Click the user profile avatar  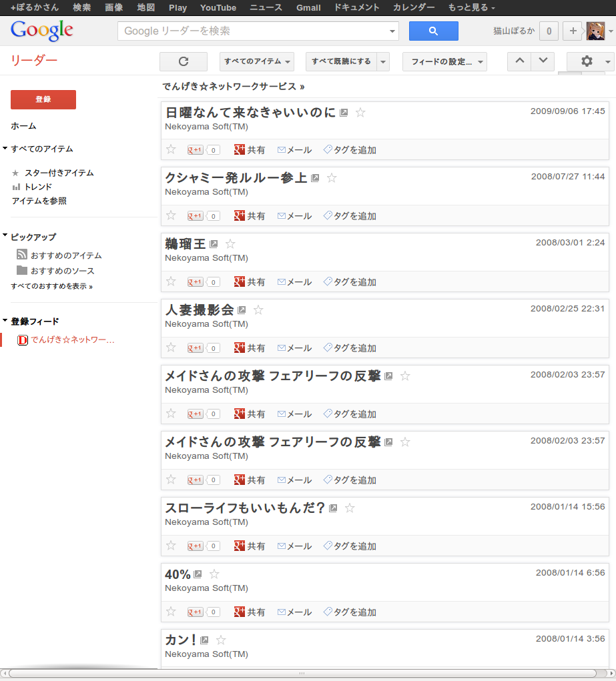(595, 31)
